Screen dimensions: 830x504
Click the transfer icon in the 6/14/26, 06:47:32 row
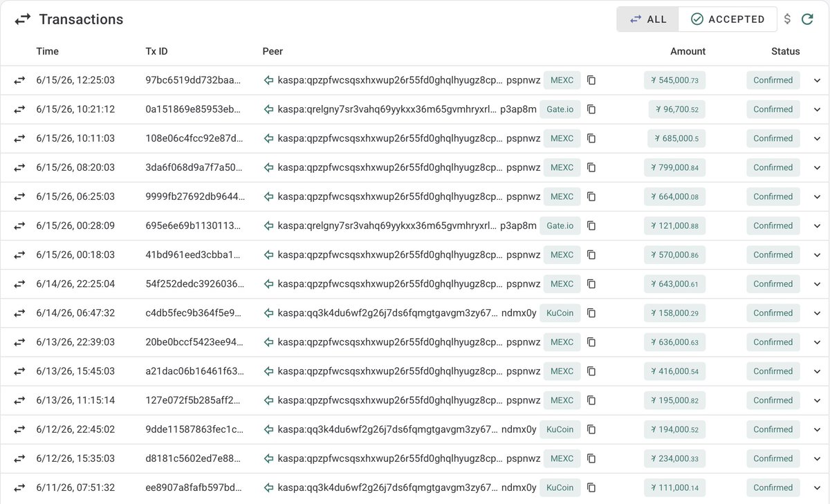coord(19,312)
